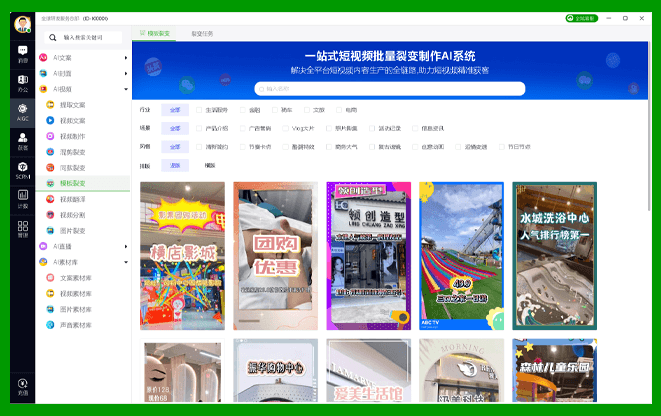This screenshot has width=661, height=416.
Task: Check the 清新简约 style checkbox
Action: point(199,147)
